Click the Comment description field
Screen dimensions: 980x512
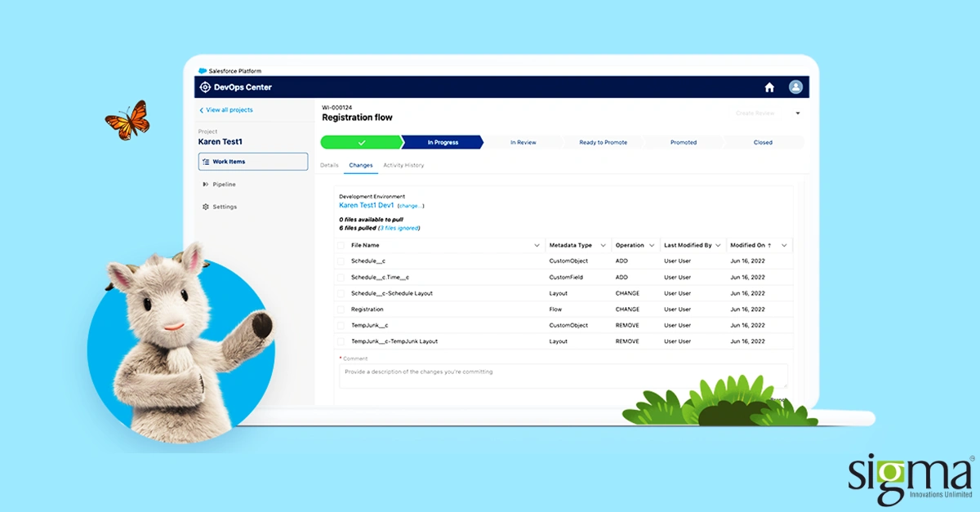[563, 376]
